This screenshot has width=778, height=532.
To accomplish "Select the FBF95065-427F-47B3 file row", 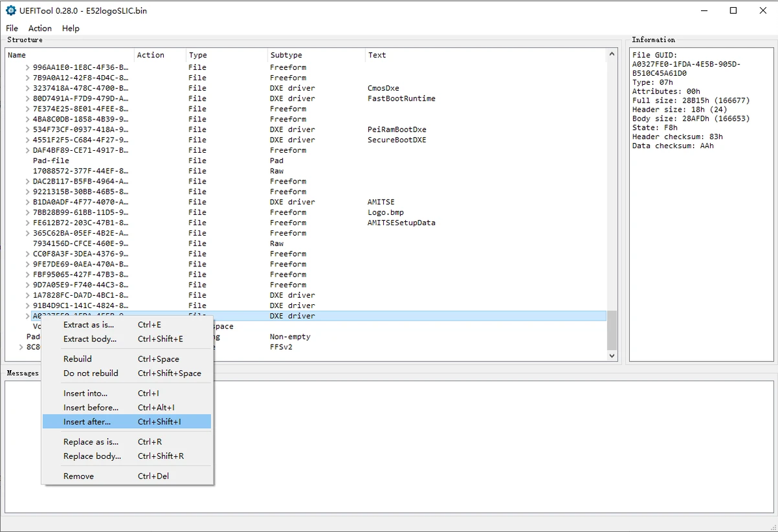I will (307, 274).
